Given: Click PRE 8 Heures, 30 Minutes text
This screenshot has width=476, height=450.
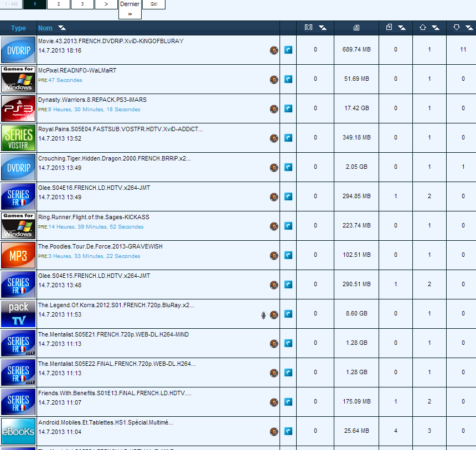Looking at the screenshot, I should point(89,109).
